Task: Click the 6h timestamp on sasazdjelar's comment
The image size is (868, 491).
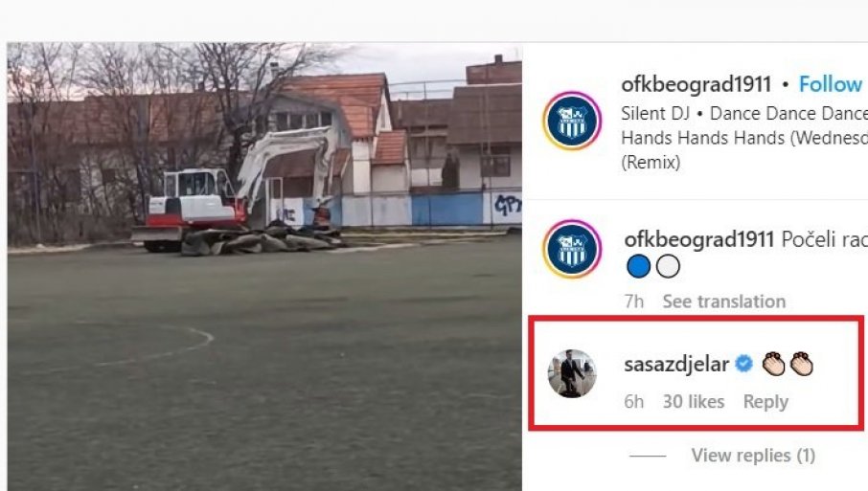Action: click(634, 401)
